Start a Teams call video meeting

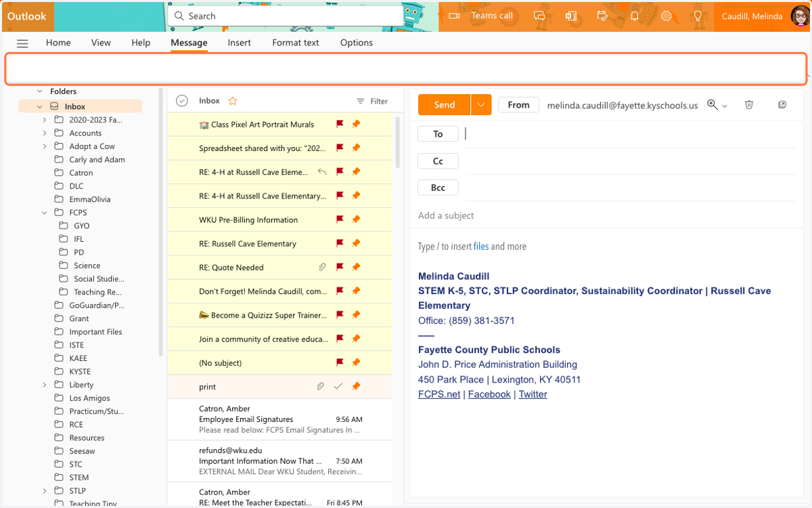pyautogui.click(x=481, y=16)
